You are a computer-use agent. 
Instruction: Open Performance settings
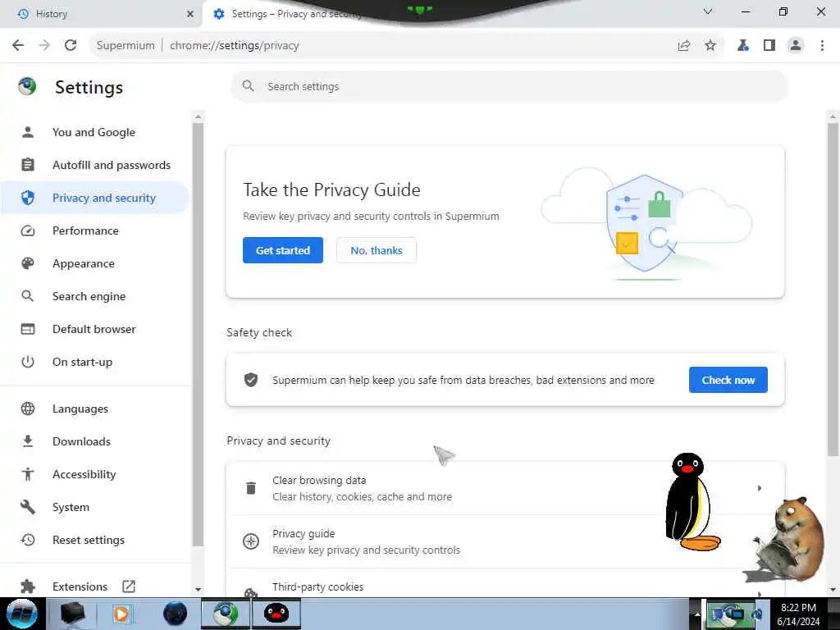point(95,231)
